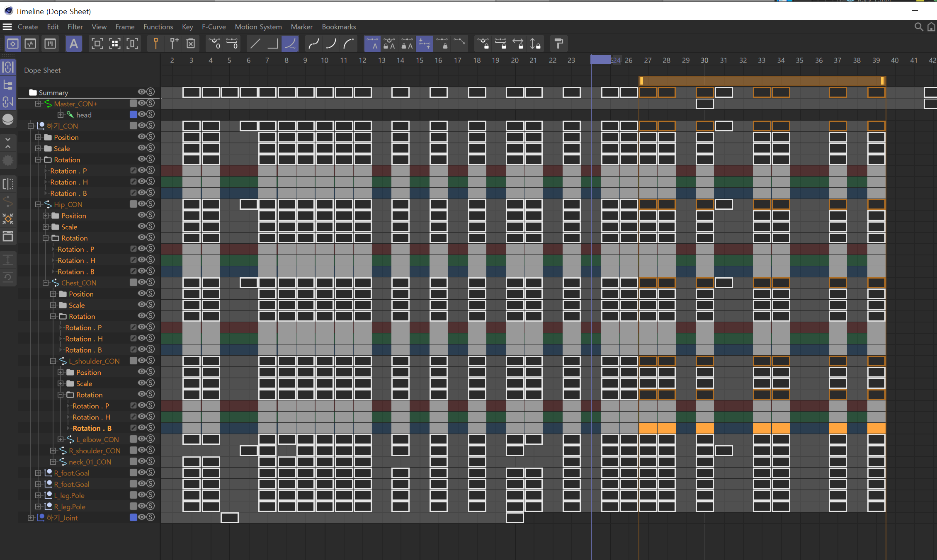Viewport: 937px width, 560px height.
Task: Collapse the Chest_CON tree node
Action: click(x=46, y=283)
